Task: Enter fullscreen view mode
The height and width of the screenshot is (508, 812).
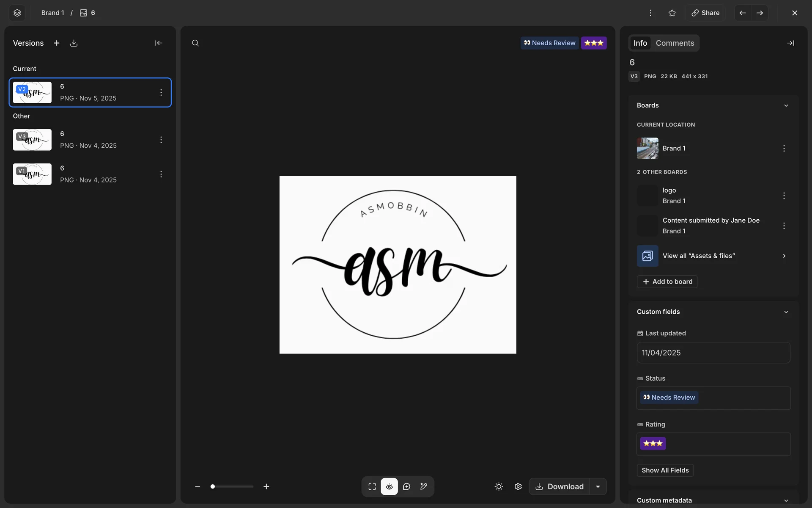Action: pos(372,486)
